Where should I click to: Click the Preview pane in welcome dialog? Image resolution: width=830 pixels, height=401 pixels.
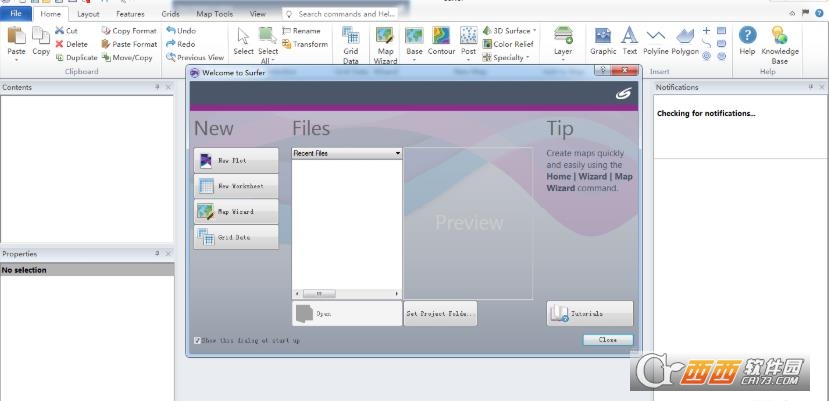coord(468,223)
